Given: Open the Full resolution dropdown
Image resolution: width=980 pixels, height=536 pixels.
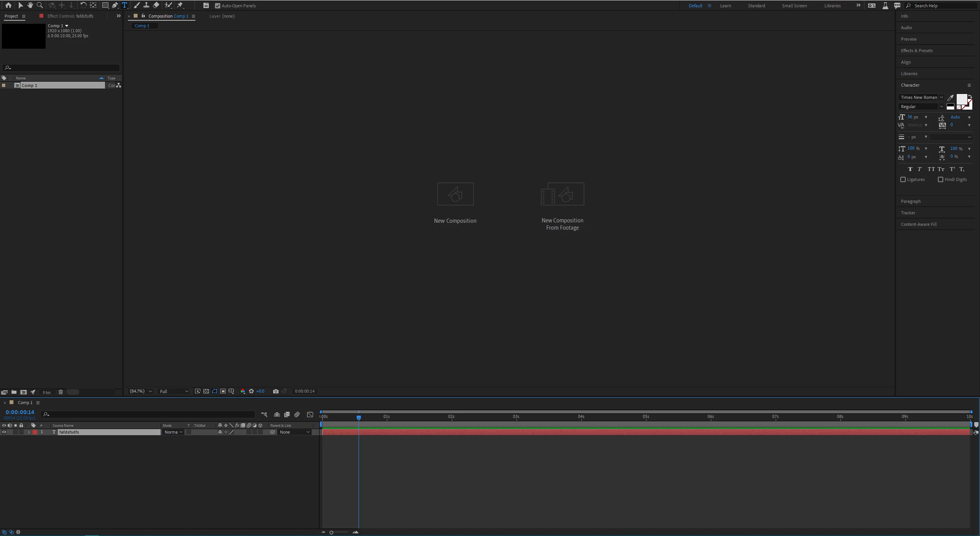Looking at the screenshot, I should point(174,391).
